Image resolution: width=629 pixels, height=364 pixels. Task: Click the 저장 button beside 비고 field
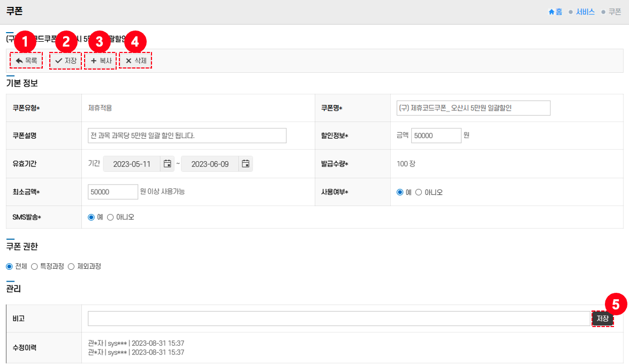click(603, 318)
